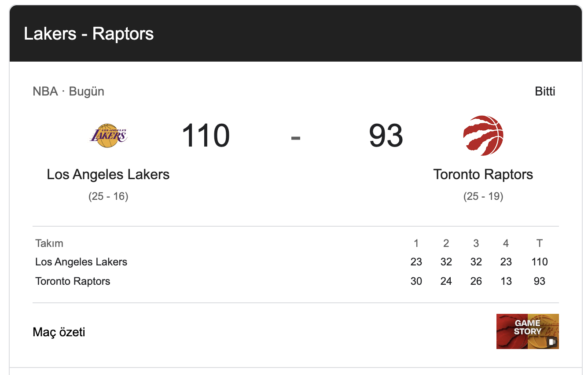This screenshot has width=588, height=375.
Task: Click the Bugün date label
Action: click(x=86, y=91)
